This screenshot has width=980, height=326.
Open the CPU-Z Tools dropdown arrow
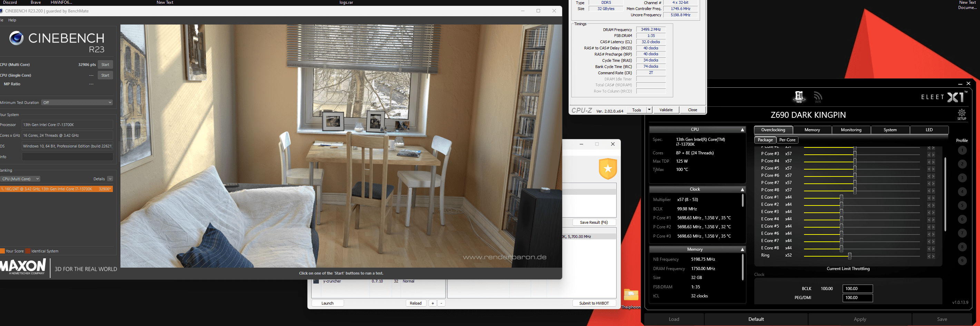pos(649,110)
